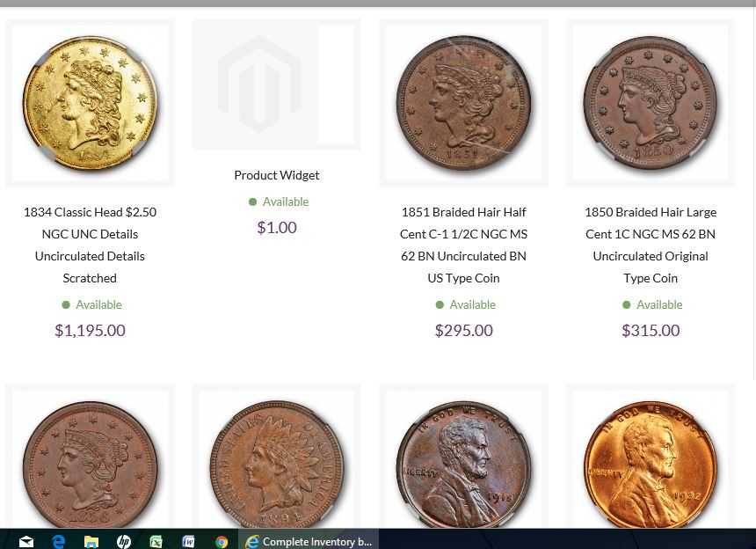This screenshot has width=756, height=549.
Task: Switch to Complete Inventory Internet Explorer window
Action: click(x=309, y=541)
